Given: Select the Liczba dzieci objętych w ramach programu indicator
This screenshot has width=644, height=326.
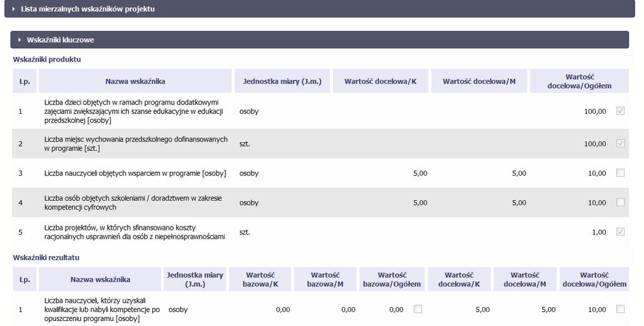Looking at the screenshot, I should tap(133, 111).
